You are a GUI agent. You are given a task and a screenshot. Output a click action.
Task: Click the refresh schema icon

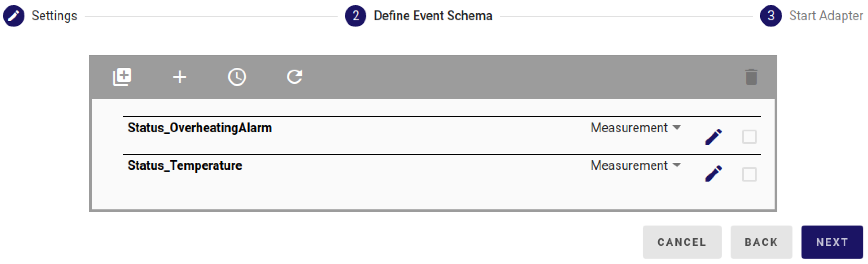[x=295, y=77]
